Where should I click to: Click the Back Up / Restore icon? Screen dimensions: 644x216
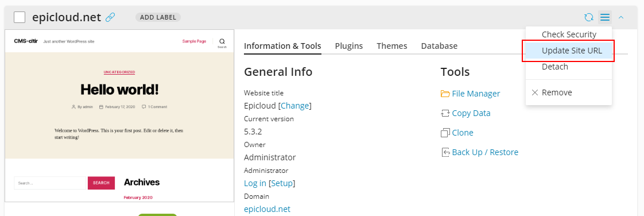(x=445, y=152)
